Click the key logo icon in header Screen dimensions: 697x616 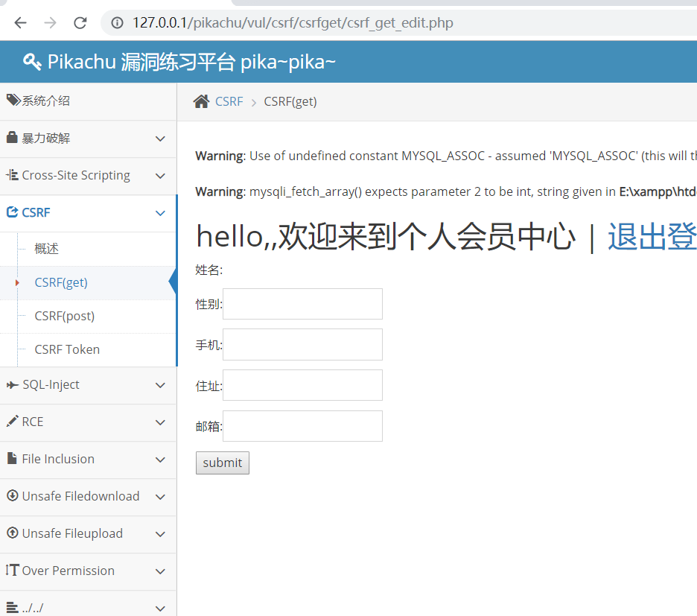coord(32,62)
